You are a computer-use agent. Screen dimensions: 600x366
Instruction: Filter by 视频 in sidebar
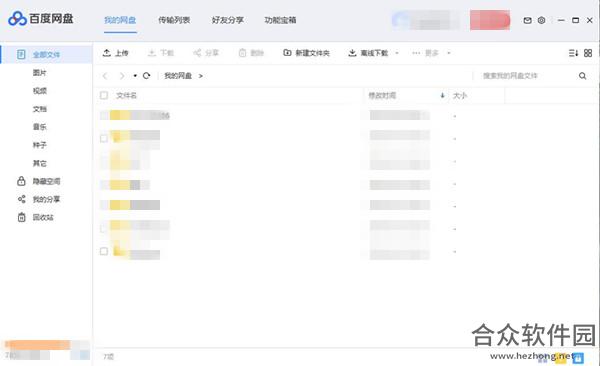tap(39, 91)
